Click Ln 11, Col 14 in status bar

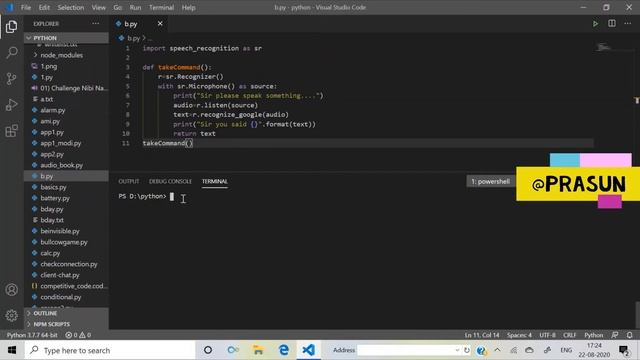482,335
